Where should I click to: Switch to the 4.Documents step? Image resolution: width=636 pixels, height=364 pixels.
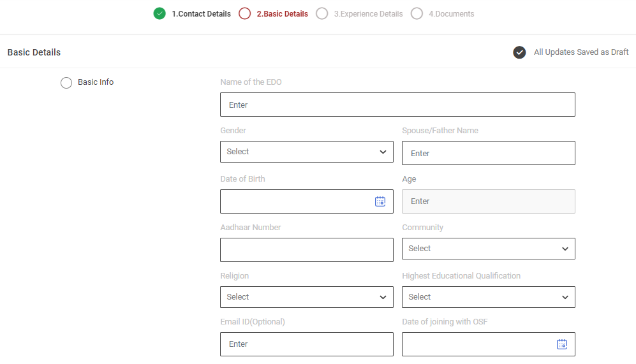click(x=451, y=14)
